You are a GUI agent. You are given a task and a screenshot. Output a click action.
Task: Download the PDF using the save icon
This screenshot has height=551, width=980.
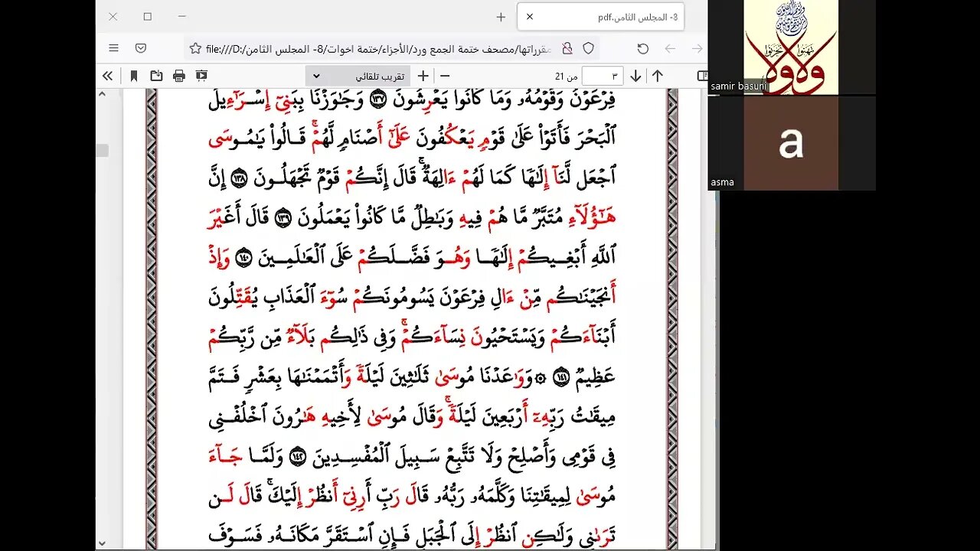tap(156, 76)
